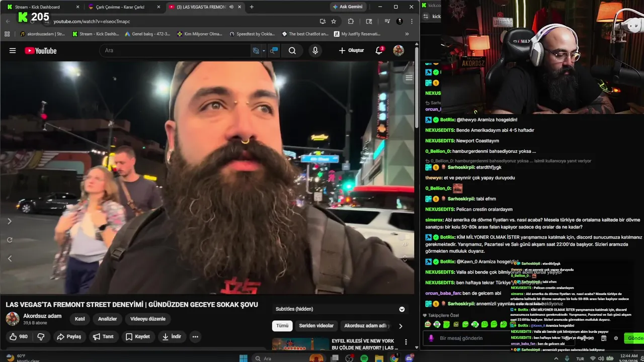Start voice search with the microphone icon

[x=315, y=50]
